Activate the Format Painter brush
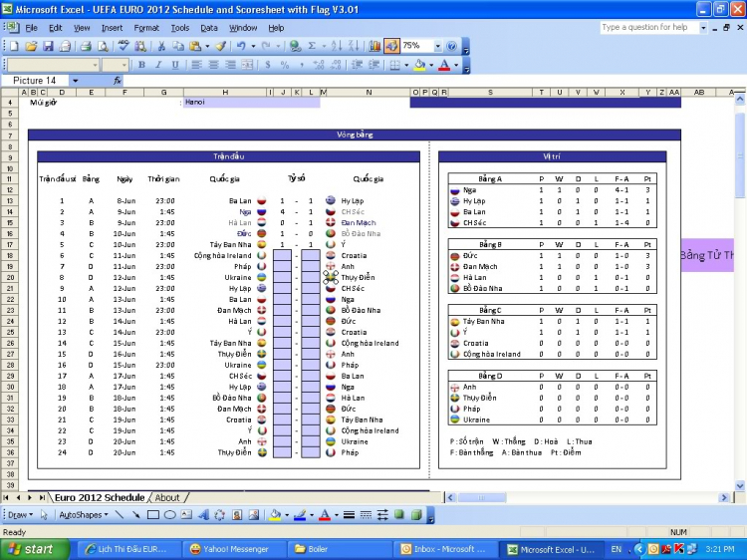Image resolution: width=747 pixels, height=560 pixels. tap(220, 46)
